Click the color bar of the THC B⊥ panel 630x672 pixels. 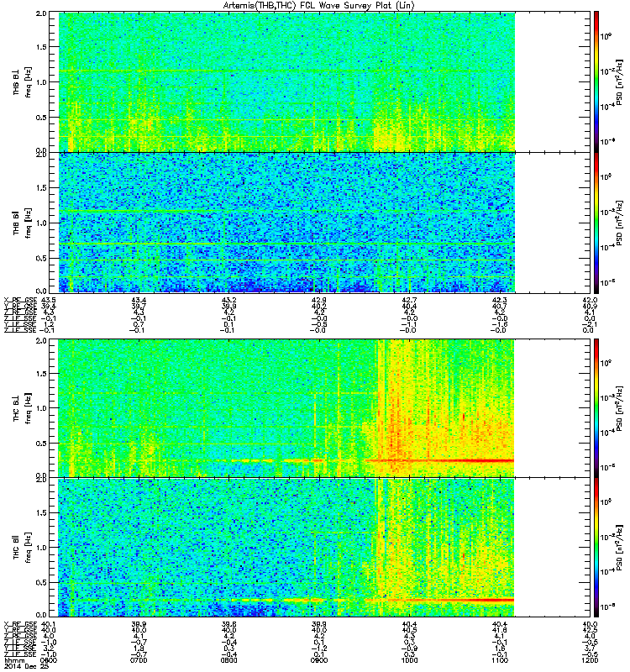(x=596, y=408)
